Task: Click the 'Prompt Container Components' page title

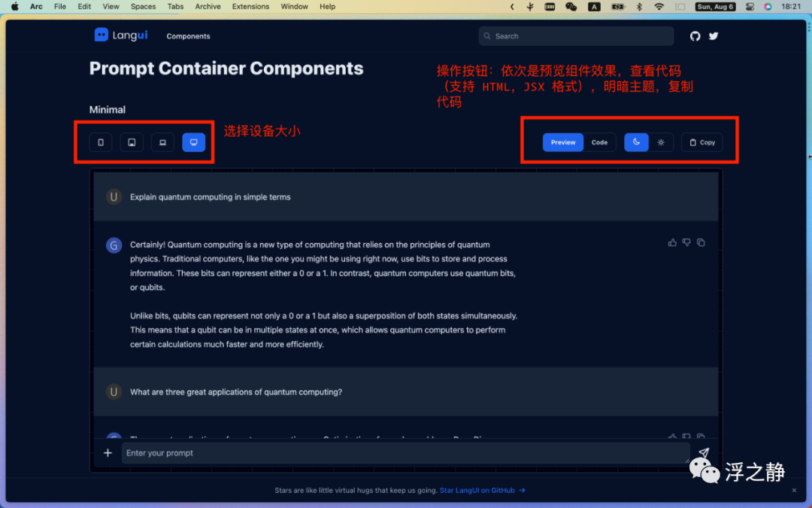Action: point(226,68)
